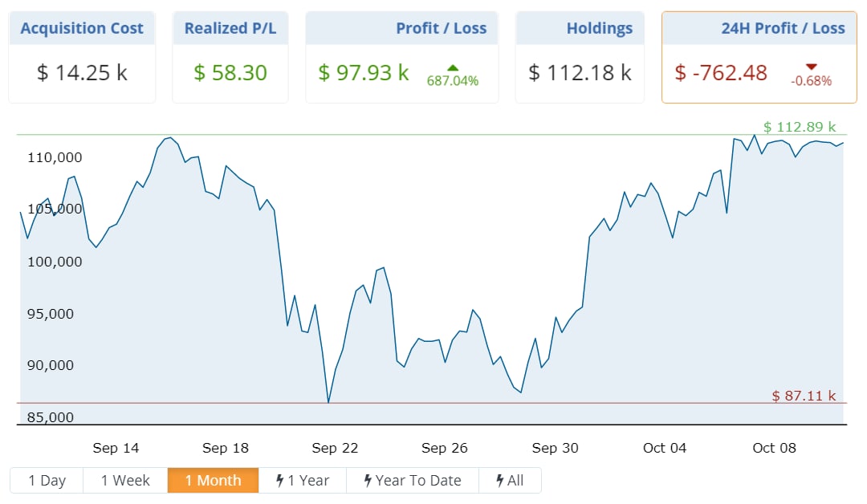Select the 1 Week time range
Image resolution: width=867 pixels, height=504 pixels.
click(x=125, y=480)
